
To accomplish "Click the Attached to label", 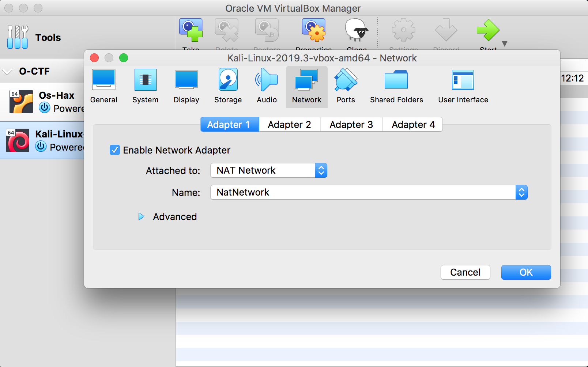I will point(173,171).
